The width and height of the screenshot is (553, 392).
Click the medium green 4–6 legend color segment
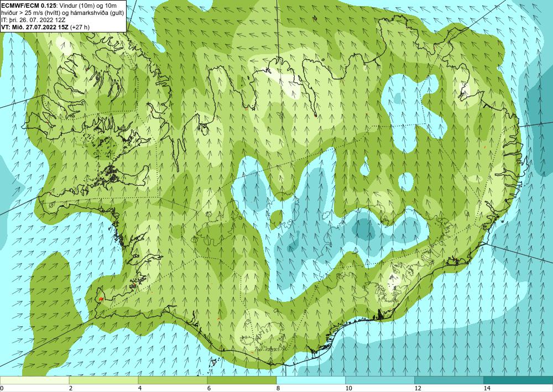click(173, 380)
